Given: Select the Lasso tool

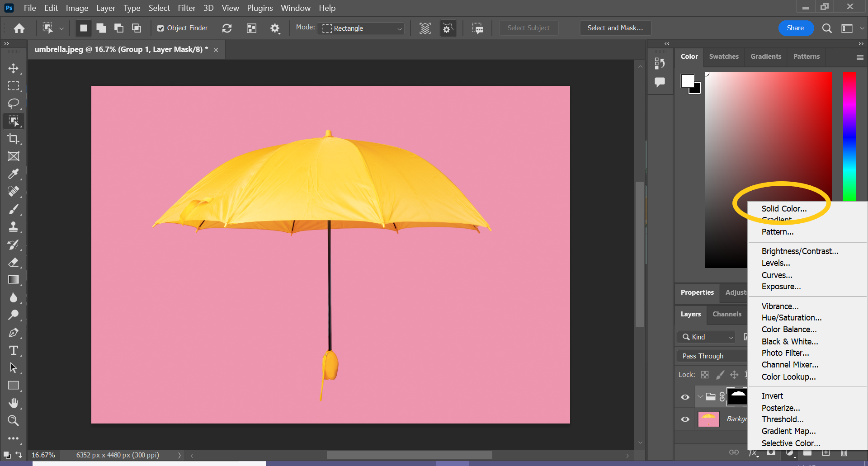Looking at the screenshot, I should 14,104.
